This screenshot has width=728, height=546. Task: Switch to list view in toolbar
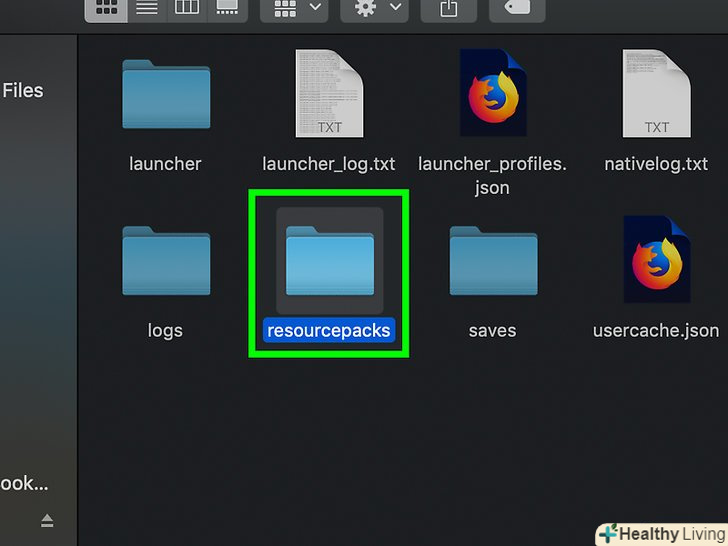coord(146,8)
